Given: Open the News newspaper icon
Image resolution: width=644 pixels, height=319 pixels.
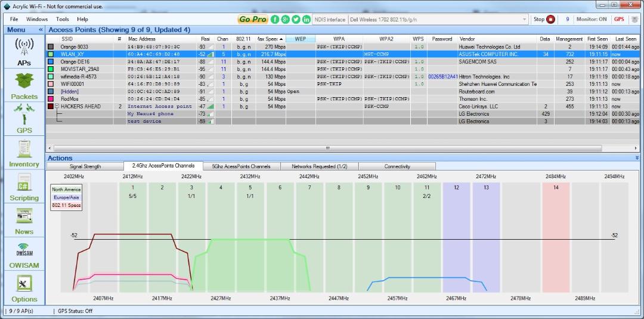Looking at the screenshot, I should (x=24, y=216).
